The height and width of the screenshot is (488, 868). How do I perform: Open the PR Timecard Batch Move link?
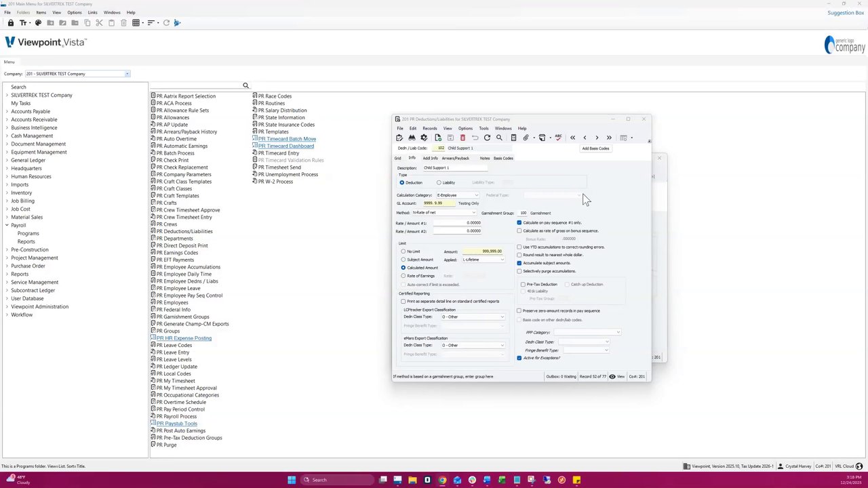[287, 139]
